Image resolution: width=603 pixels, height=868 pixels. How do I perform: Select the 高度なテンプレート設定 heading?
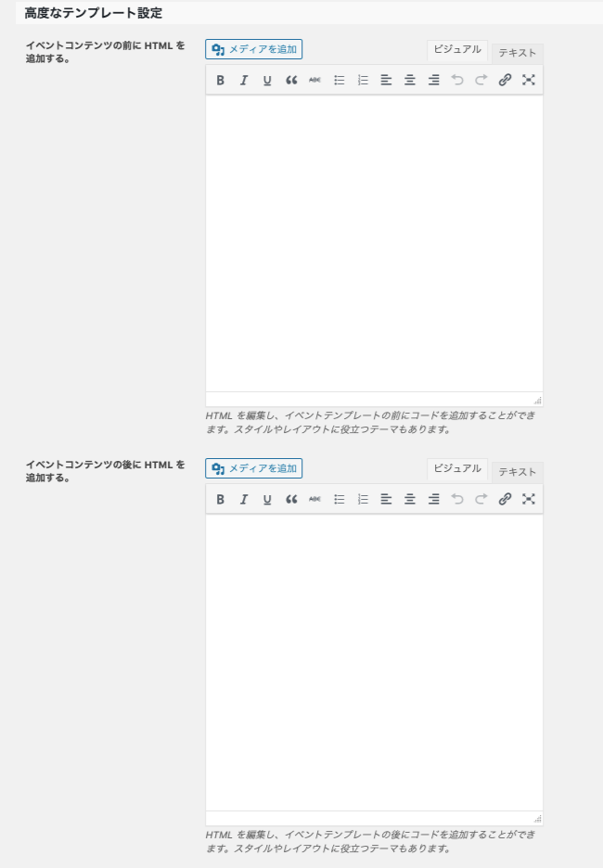pos(94,13)
